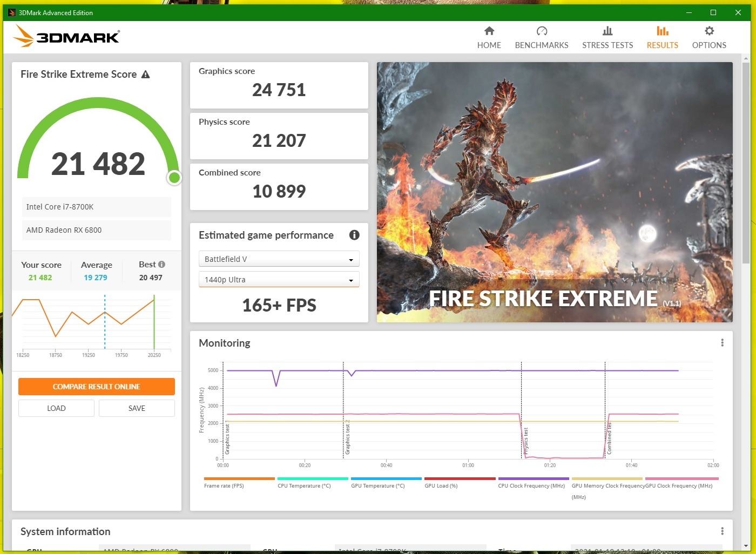Click the Physics score value 21 207
Viewport: 756px width, 554px height.
pos(279,140)
